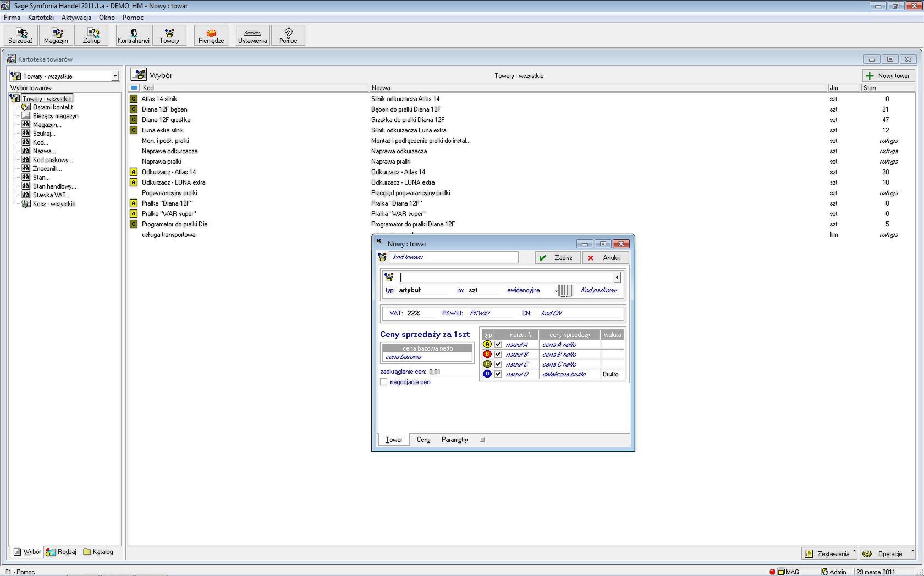This screenshot has width=924, height=576.
Task: Open the Pieniądze toolbar module
Action: click(211, 35)
